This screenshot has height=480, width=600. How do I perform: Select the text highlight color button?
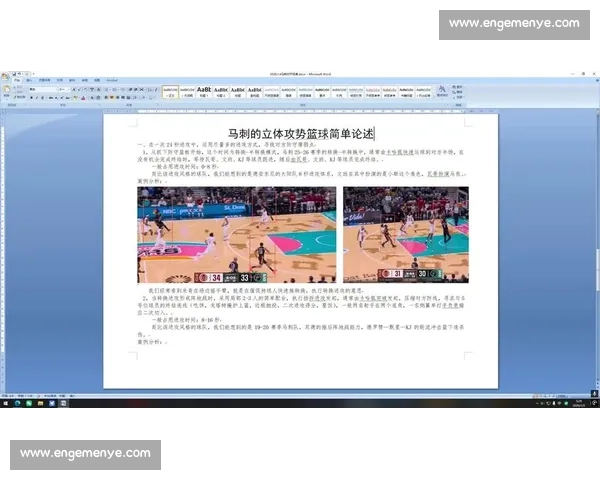tap(76, 98)
